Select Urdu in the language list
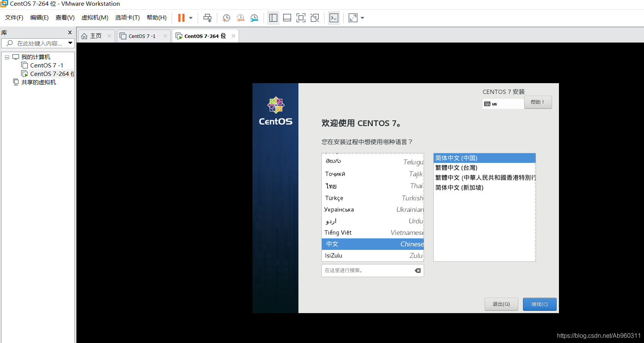 tap(373, 221)
